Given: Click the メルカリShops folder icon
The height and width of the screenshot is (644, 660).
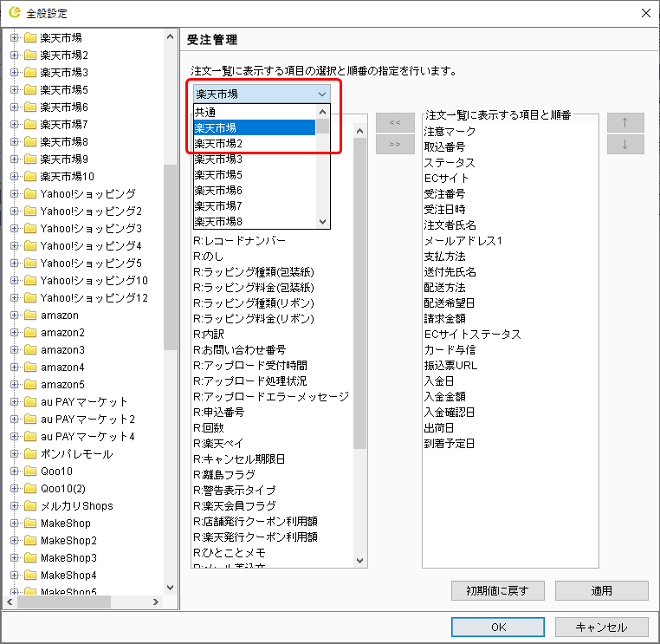Looking at the screenshot, I should pyautogui.click(x=30, y=505).
